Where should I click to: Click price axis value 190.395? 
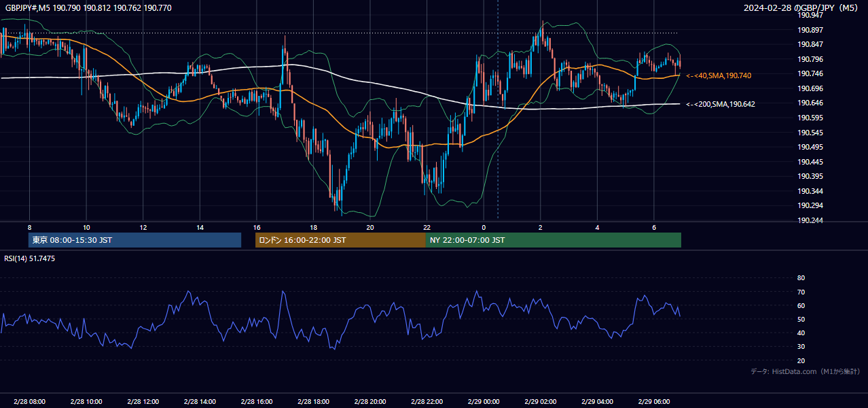pyautogui.click(x=811, y=176)
